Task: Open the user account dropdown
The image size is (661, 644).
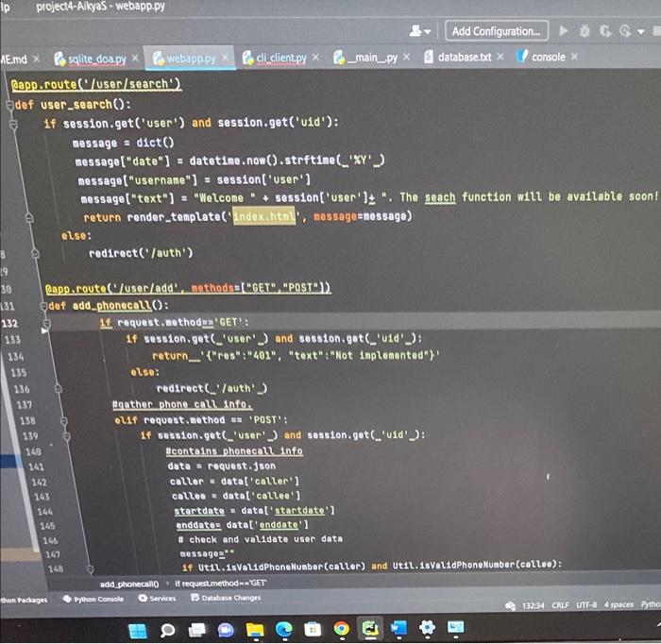Action: coord(419,31)
